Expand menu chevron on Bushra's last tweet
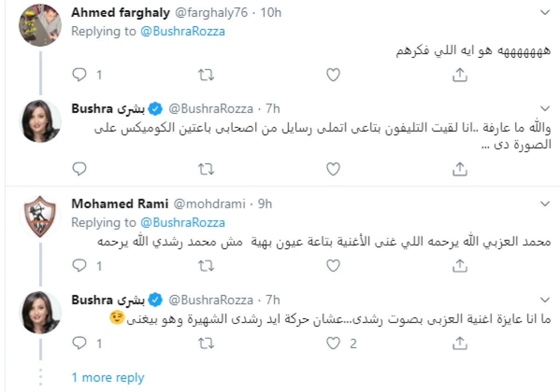This screenshot has width=560, height=392. pyautogui.click(x=545, y=299)
